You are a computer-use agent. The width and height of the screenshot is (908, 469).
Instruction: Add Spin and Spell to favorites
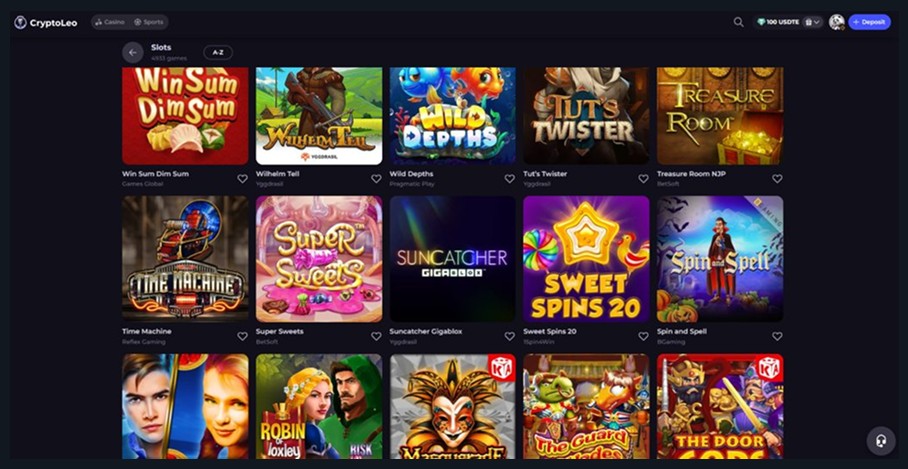click(x=777, y=336)
